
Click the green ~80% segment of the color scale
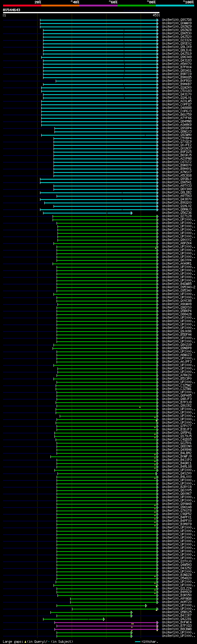pos(136,6)
